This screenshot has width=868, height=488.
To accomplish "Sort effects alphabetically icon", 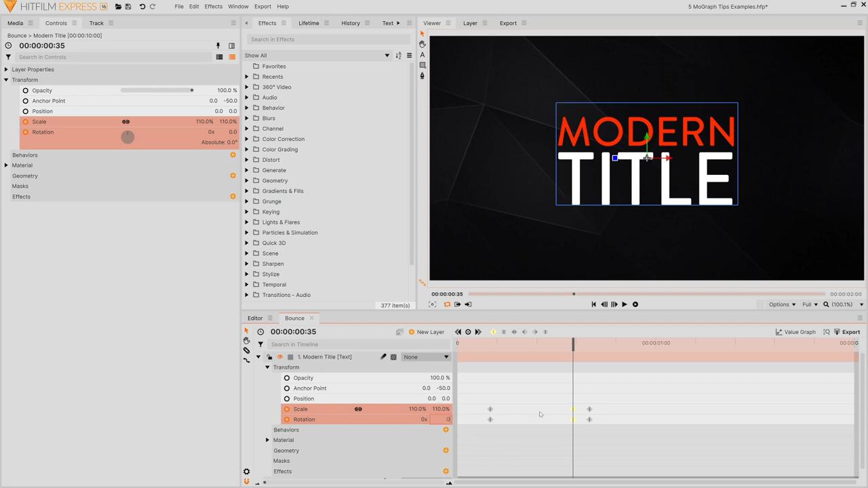I will click(398, 56).
